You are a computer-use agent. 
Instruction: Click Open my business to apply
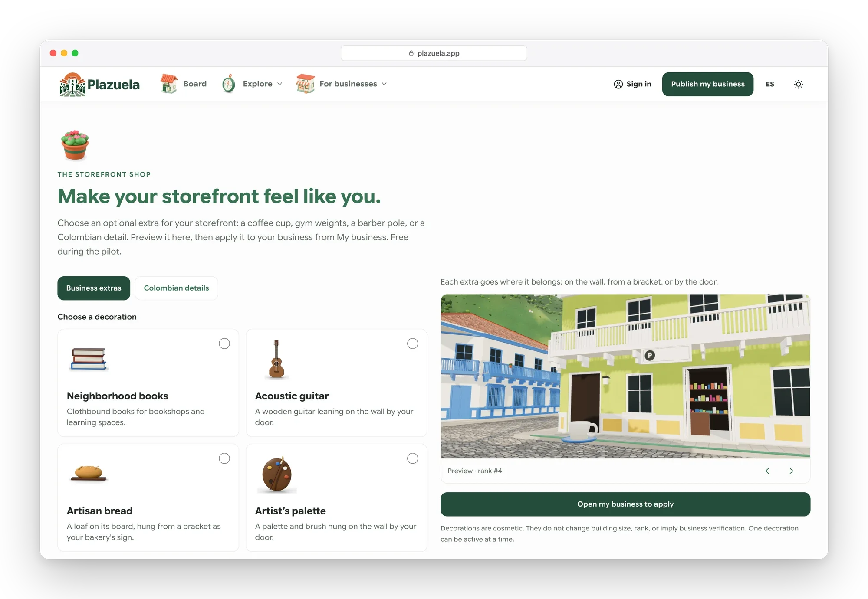pos(625,504)
